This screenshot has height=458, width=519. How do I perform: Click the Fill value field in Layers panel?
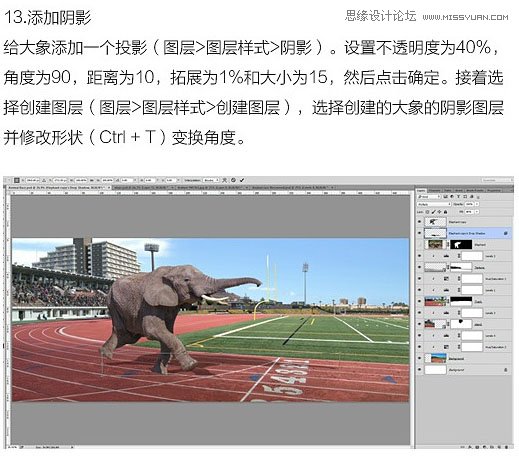click(x=469, y=212)
